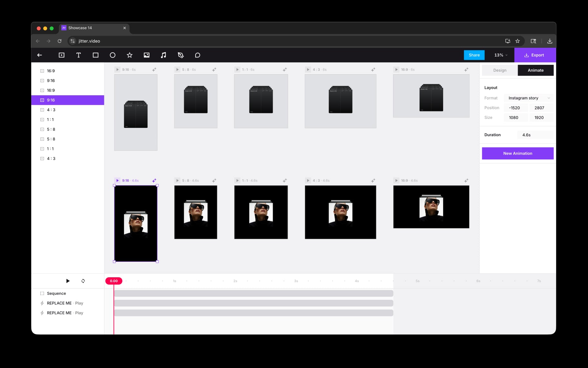The height and width of the screenshot is (368, 588).
Task: Click the Image insert tool
Action: [147, 55]
